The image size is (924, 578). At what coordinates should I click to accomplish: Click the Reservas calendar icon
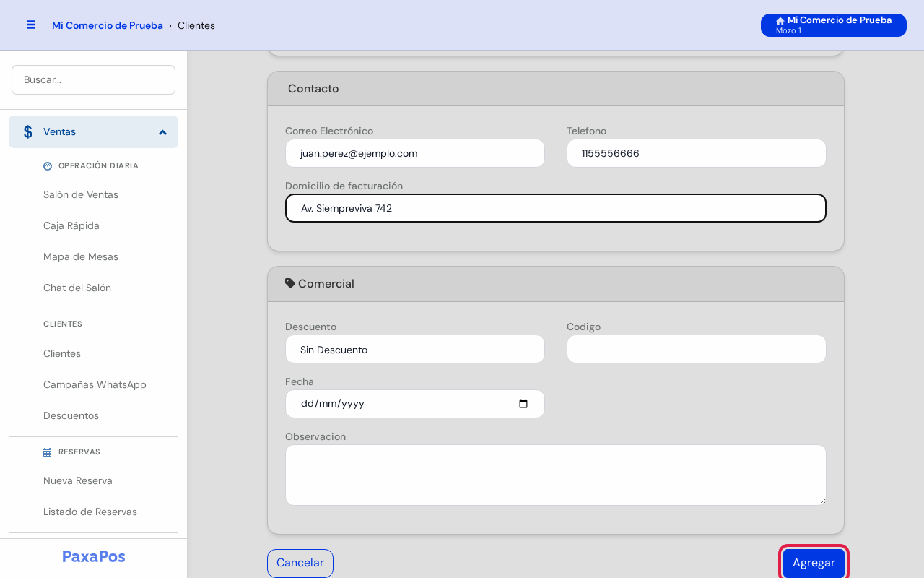(48, 452)
